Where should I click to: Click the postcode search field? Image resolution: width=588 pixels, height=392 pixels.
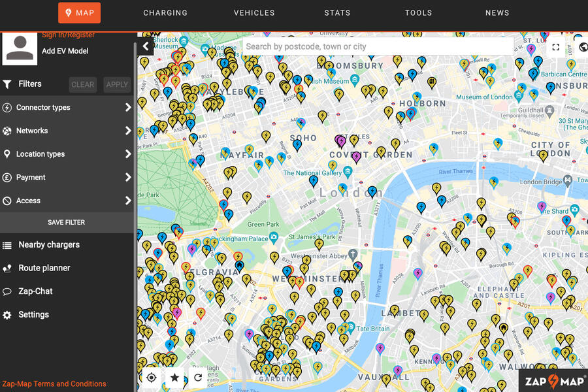click(x=378, y=46)
